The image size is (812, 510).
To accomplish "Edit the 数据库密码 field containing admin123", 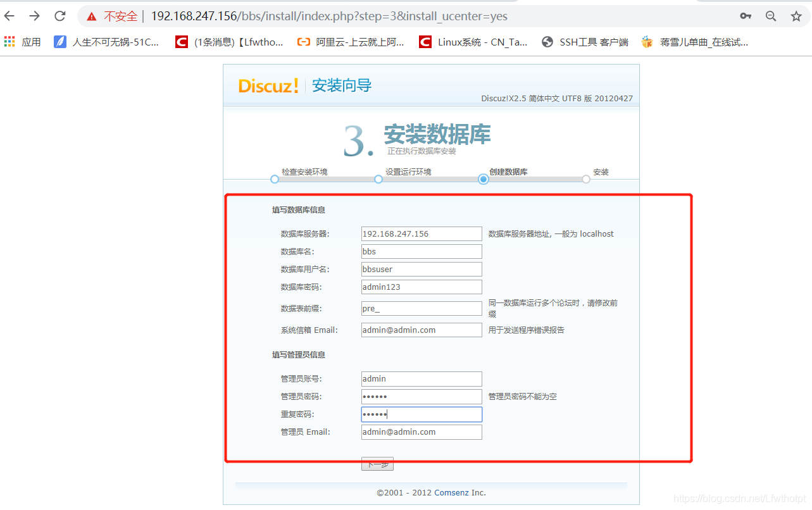I will 422,287.
